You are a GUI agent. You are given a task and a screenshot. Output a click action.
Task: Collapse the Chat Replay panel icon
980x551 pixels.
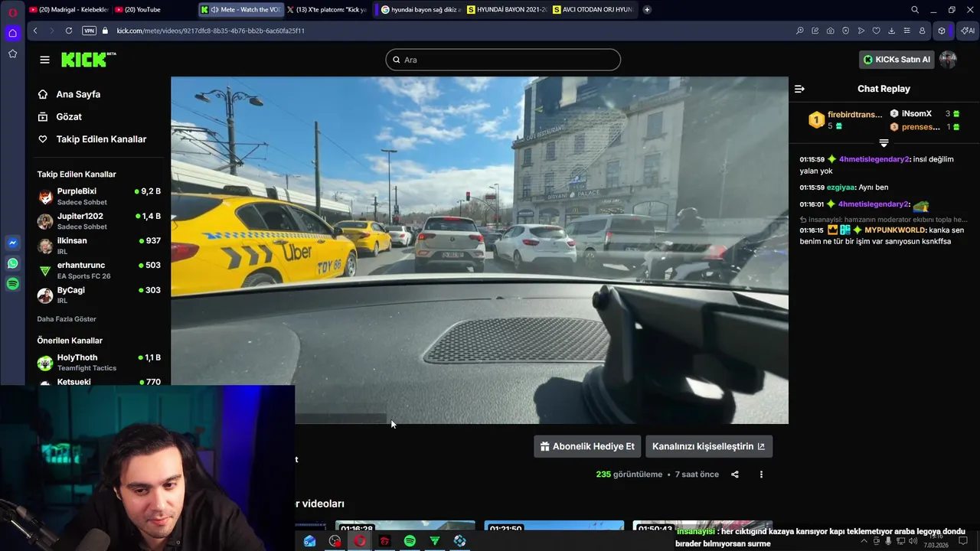[x=799, y=89]
